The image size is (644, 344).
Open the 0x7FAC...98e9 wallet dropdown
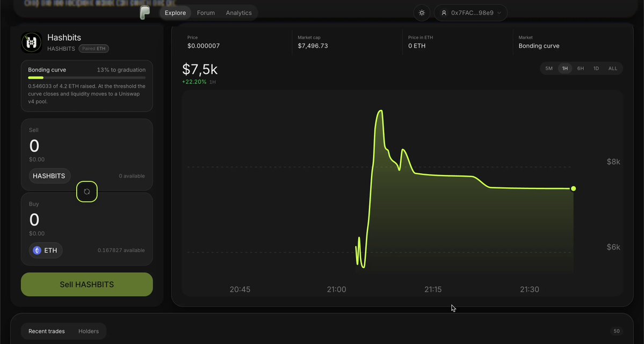point(471,13)
